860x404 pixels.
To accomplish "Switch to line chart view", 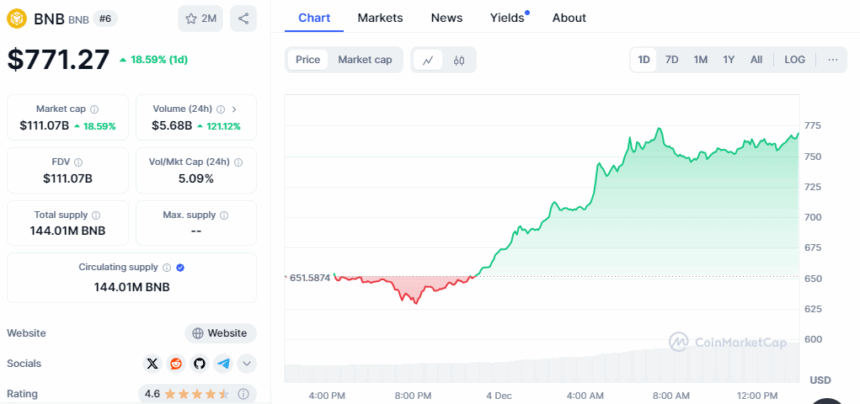I will click(x=428, y=60).
